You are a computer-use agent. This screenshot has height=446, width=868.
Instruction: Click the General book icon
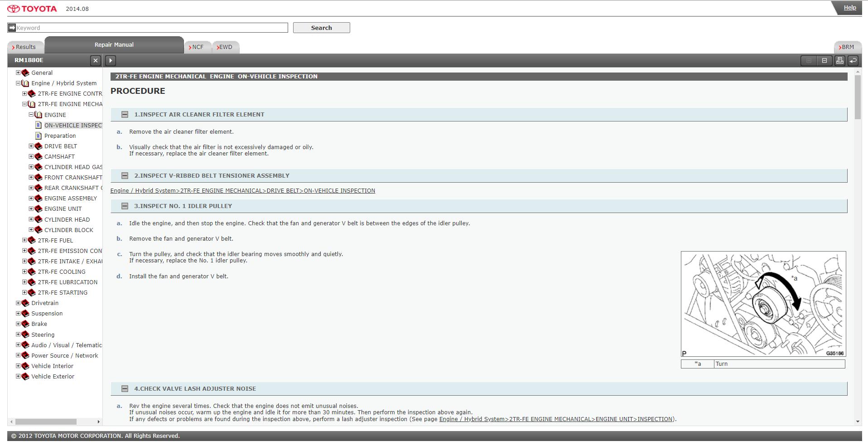25,73
